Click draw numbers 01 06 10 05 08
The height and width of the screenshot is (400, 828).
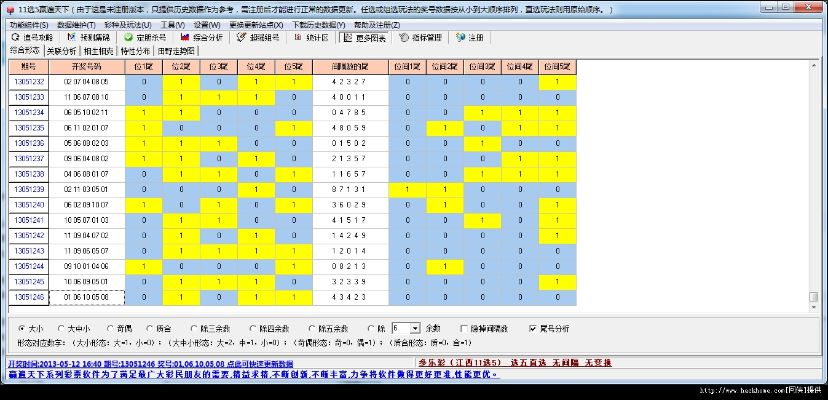(x=87, y=297)
